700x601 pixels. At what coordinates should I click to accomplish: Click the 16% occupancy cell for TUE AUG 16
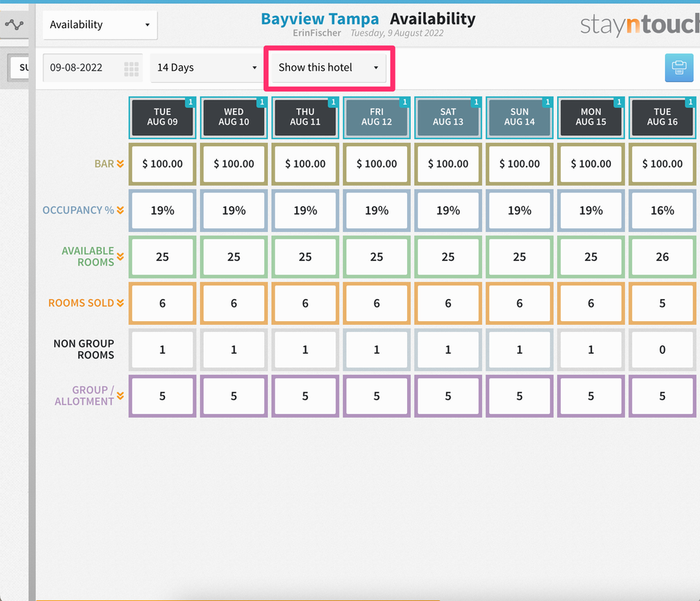(x=663, y=210)
